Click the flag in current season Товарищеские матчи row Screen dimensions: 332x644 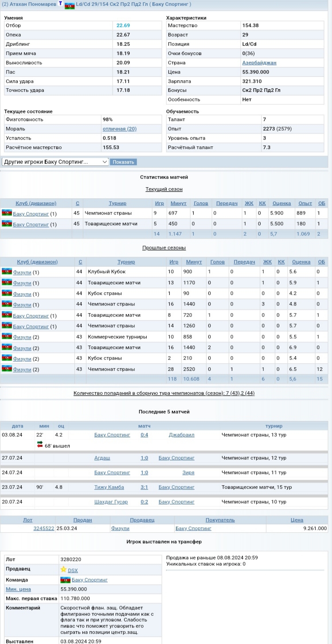[7, 224]
